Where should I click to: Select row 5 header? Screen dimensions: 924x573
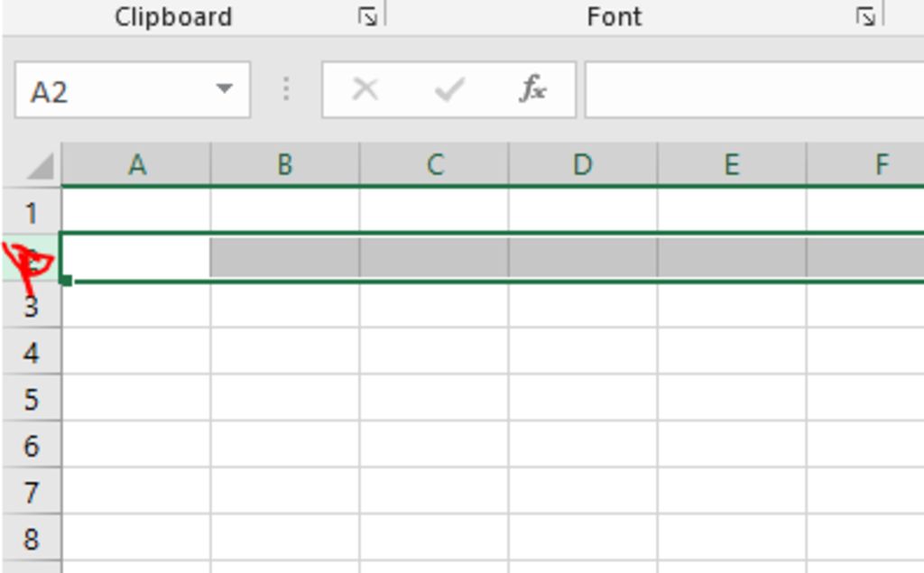[x=32, y=398]
